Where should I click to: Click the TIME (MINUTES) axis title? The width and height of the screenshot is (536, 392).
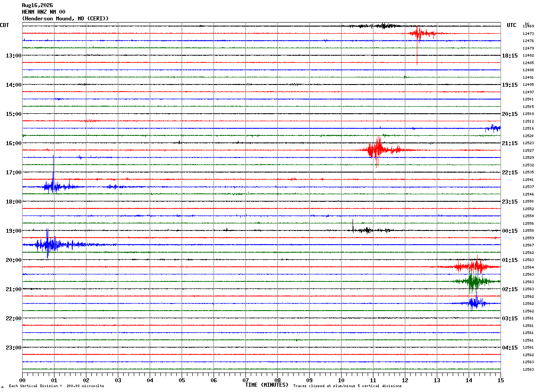267,385
